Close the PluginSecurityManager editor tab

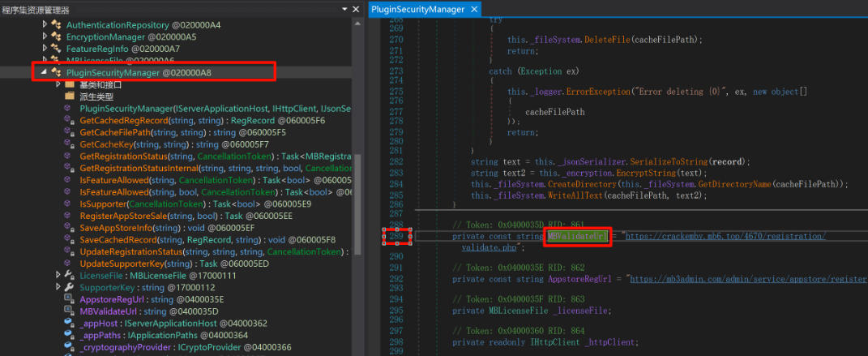pyautogui.click(x=474, y=9)
